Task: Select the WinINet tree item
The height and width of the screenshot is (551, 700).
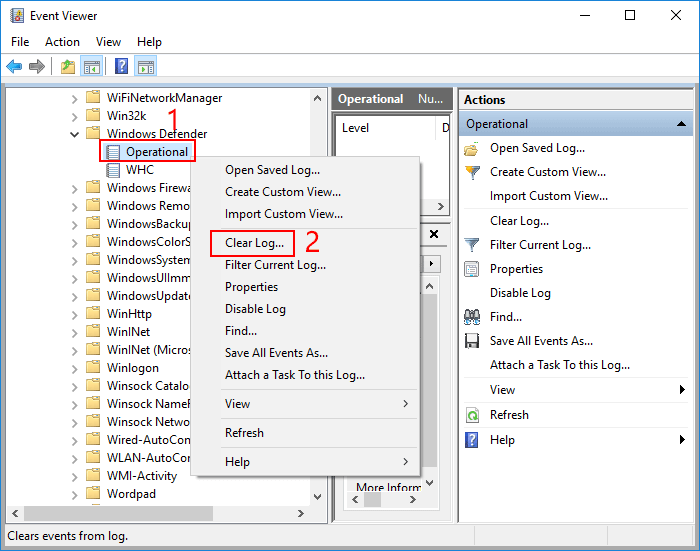Action: tap(129, 332)
